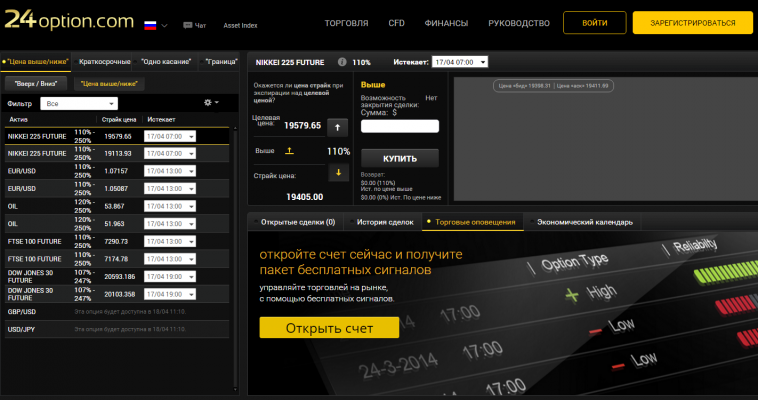This screenshot has height=400, width=758.
Task: Click the yellow Выше arrow icon
Action: 289,151
